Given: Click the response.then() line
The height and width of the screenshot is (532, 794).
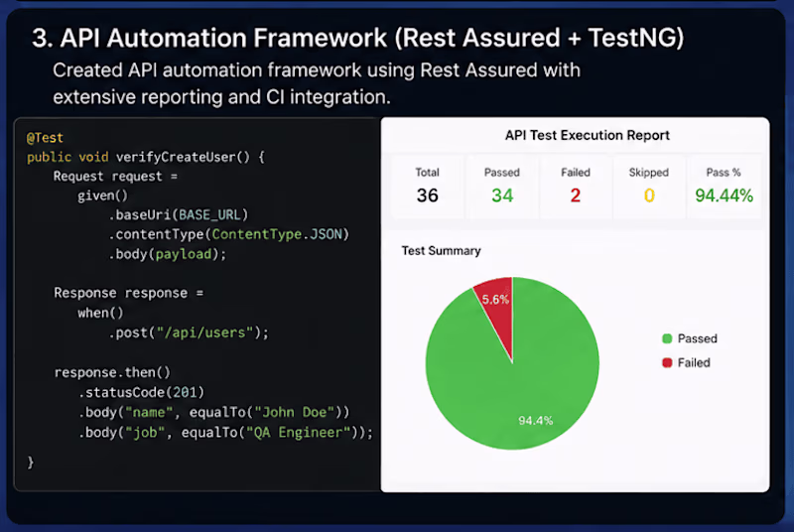Looking at the screenshot, I should (112, 372).
